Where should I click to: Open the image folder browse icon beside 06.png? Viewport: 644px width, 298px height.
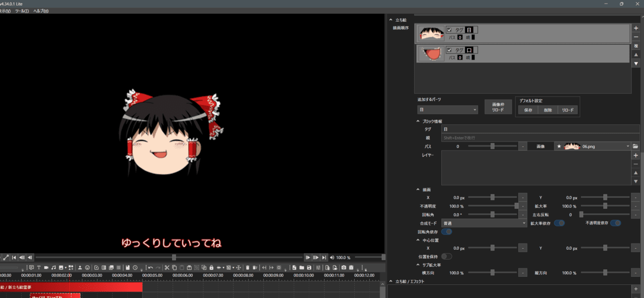pyautogui.click(x=635, y=146)
